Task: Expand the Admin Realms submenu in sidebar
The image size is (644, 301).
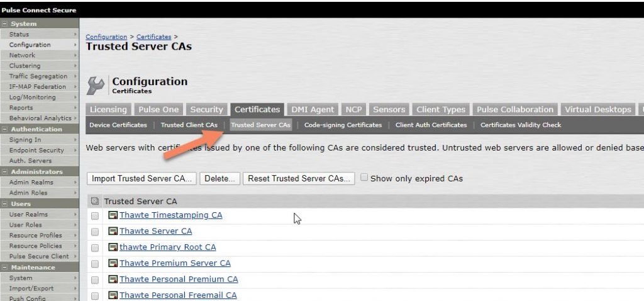Action: point(75,182)
